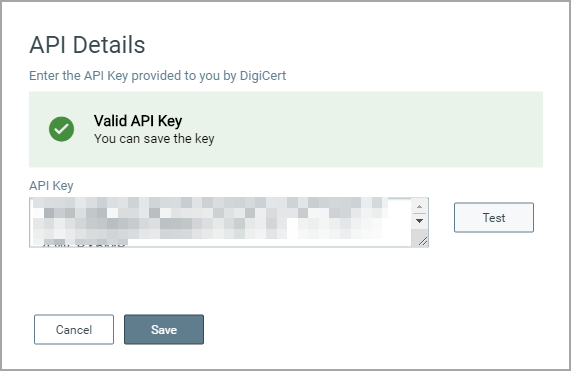Click the word DigiCert in the instructions

pyautogui.click(x=263, y=76)
